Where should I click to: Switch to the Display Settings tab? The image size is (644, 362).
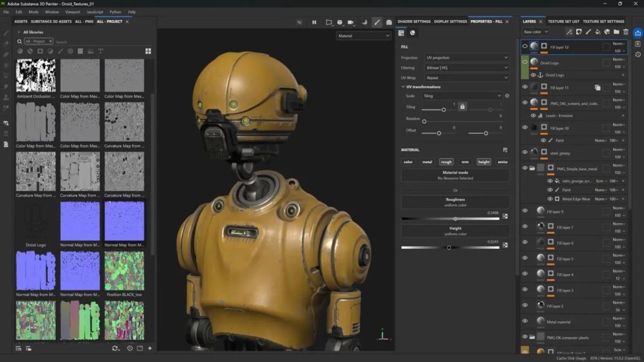pyautogui.click(x=450, y=21)
